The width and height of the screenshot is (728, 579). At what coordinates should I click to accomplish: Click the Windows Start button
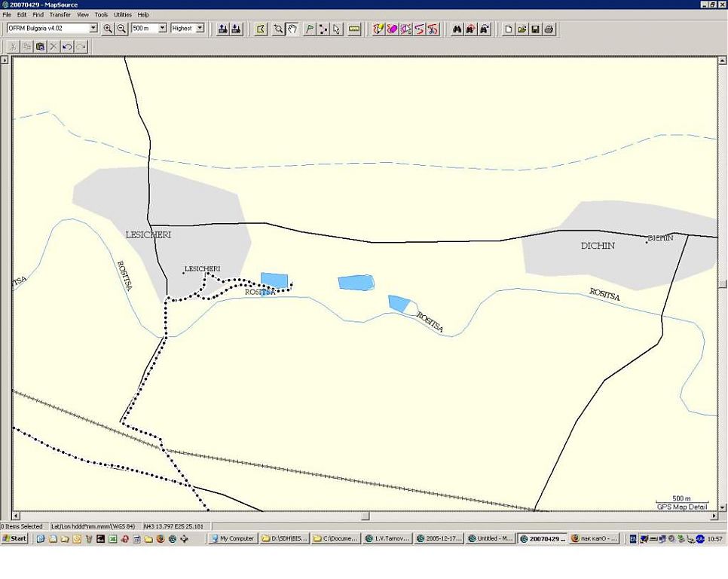coord(14,538)
